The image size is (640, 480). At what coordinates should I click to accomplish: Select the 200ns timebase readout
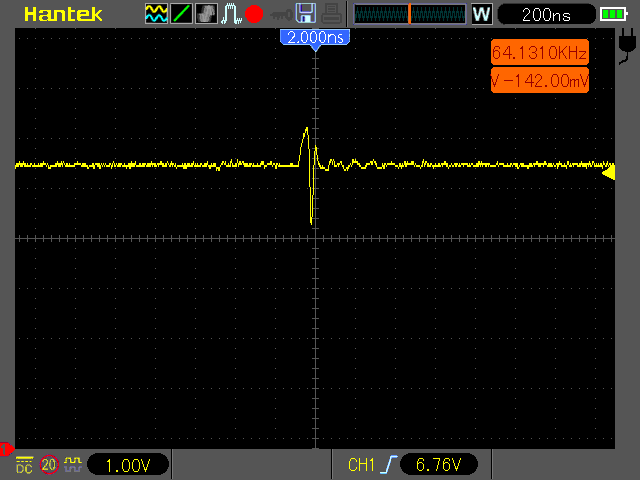point(546,15)
